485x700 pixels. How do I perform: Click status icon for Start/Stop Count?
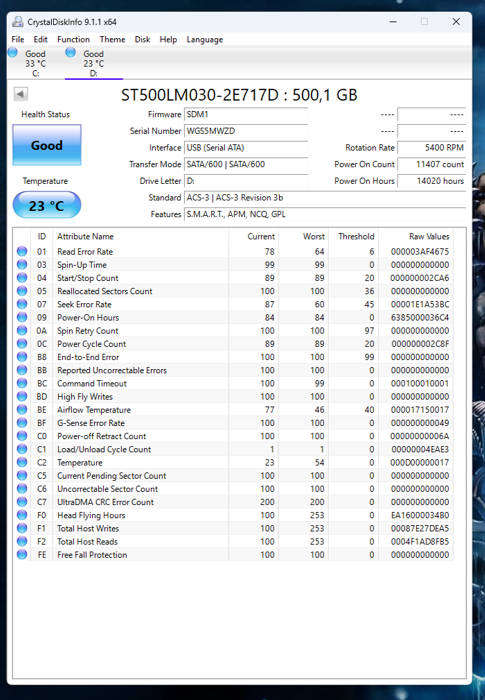point(21,278)
